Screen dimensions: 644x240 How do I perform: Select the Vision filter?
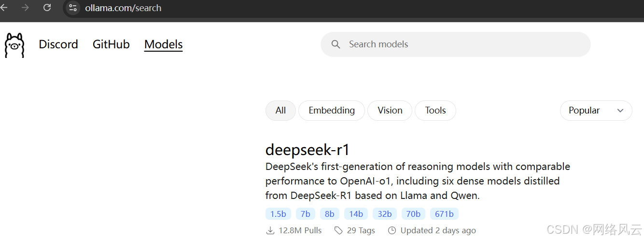[x=390, y=111]
